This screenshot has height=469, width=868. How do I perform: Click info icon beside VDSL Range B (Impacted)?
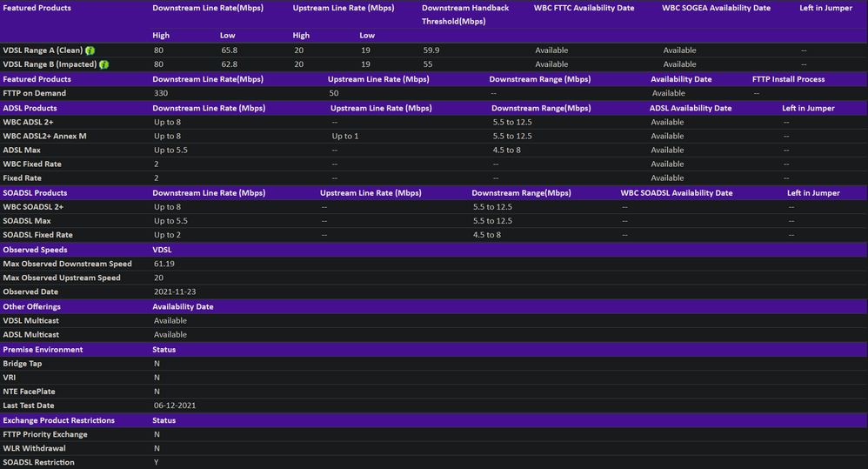[x=103, y=64]
